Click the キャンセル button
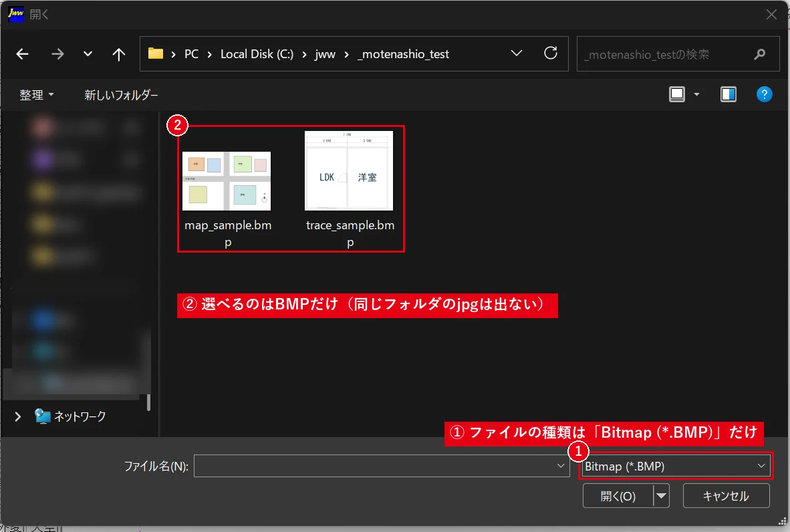790x532 pixels. click(x=726, y=496)
